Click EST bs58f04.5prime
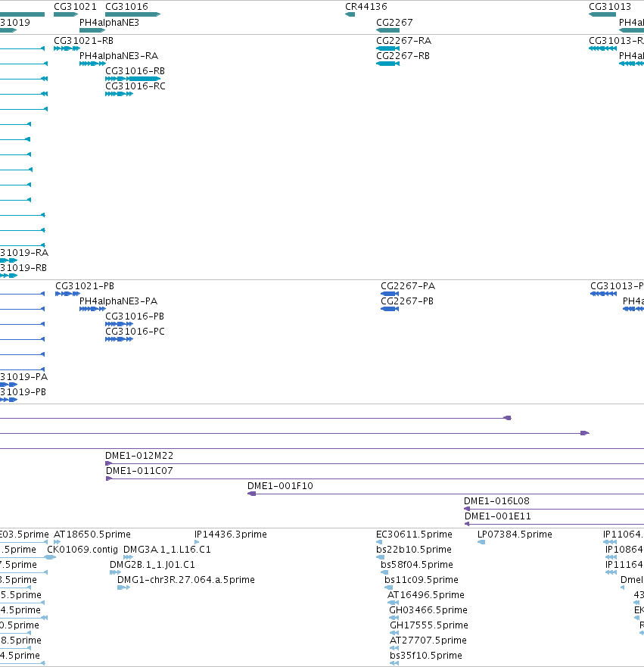The width and height of the screenshot is (644, 667). pyautogui.click(x=416, y=565)
